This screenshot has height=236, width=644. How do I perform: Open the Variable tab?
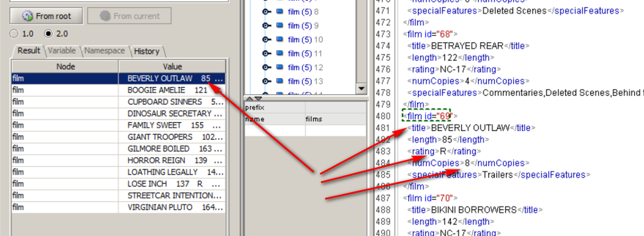(x=62, y=50)
